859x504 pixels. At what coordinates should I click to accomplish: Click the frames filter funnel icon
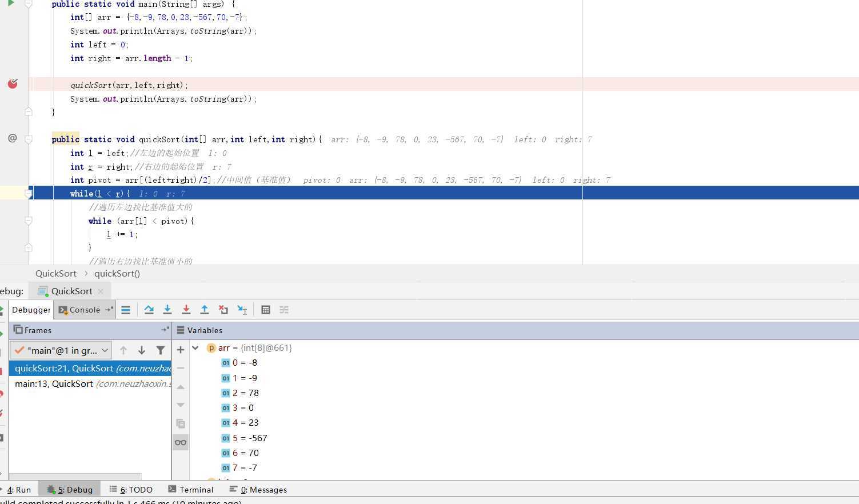click(161, 350)
